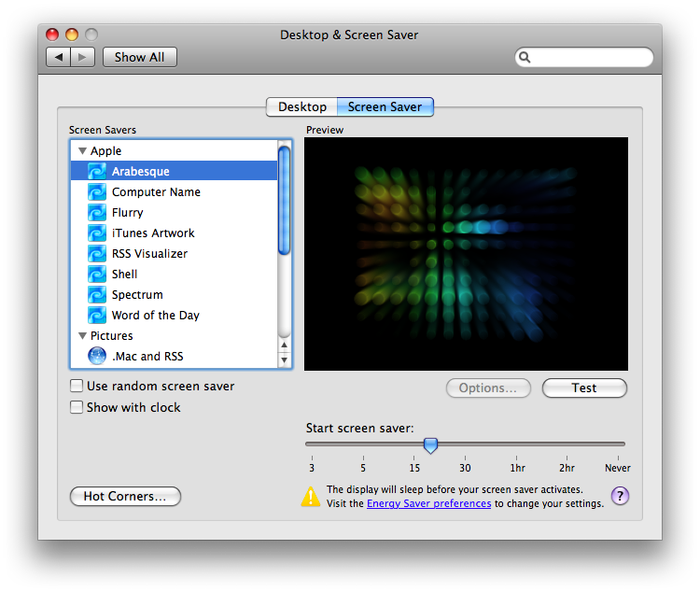Click the RSS Visualizer screen saver icon
The image size is (700, 592).
point(97,253)
